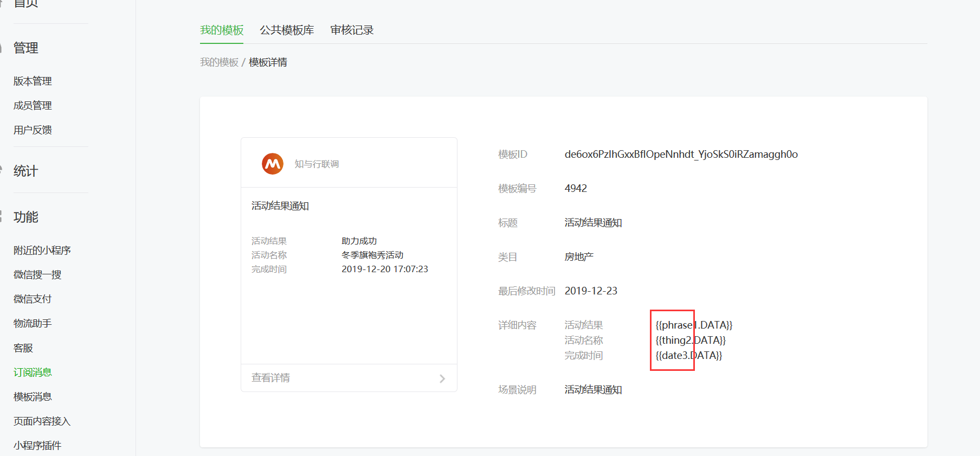Open 成员管理 in the sidebar
The image size is (980, 456).
click(33, 105)
